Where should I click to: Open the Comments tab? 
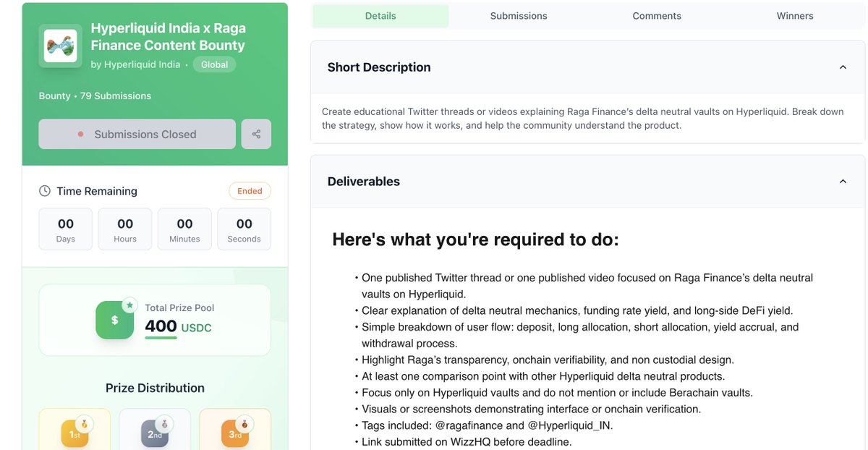(657, 16)
